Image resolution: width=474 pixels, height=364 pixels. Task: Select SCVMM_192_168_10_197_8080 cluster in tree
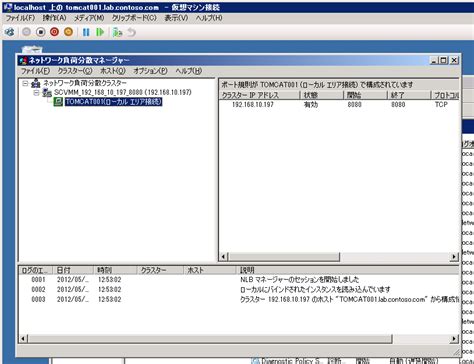pos(123,92)
